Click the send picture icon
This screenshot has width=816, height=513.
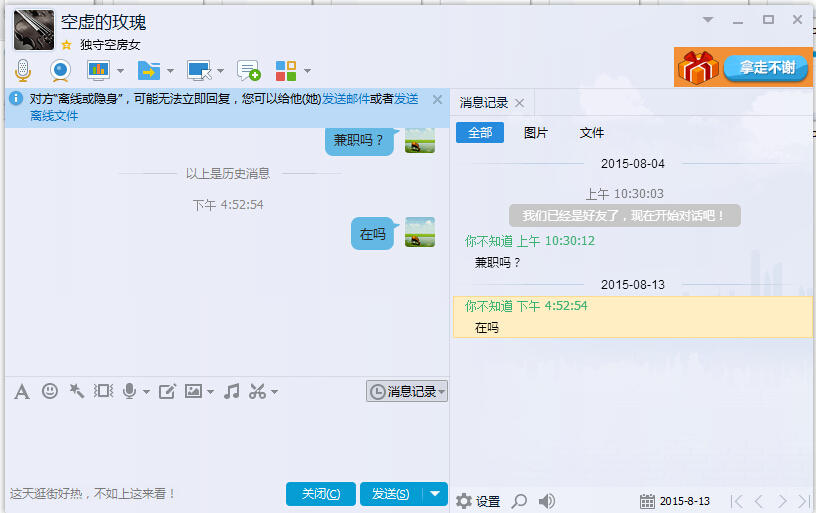pyautogui.click(x=194, y=391)
